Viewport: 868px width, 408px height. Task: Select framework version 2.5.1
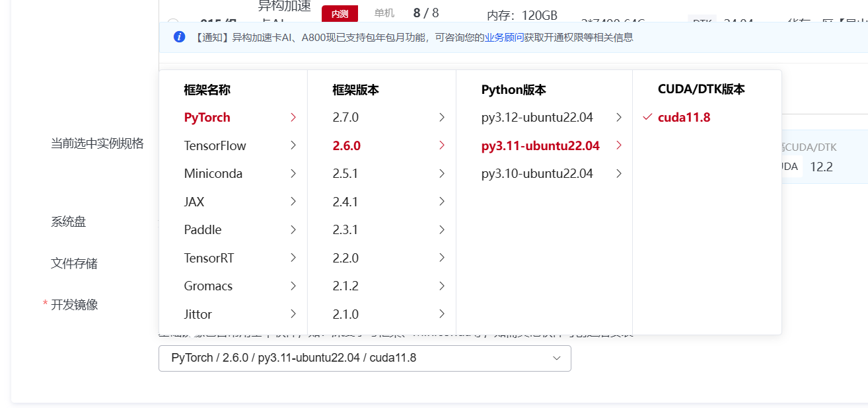345,174
